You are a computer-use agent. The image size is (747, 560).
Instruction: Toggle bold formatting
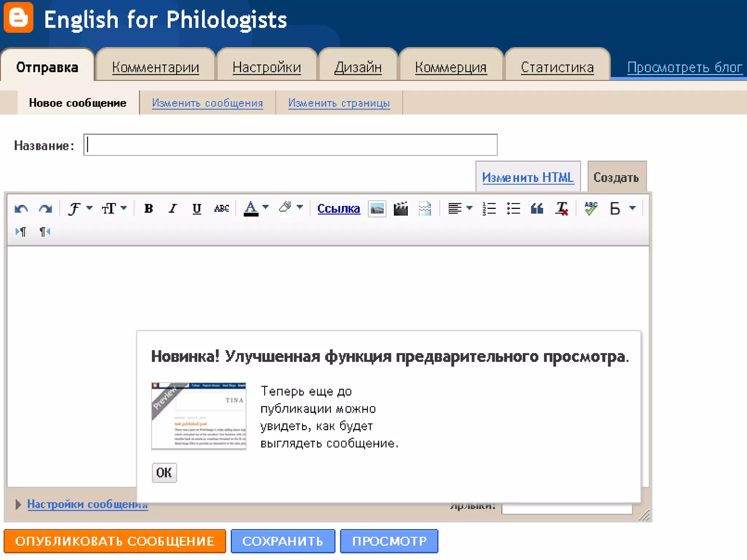click(x=148, y=209)
